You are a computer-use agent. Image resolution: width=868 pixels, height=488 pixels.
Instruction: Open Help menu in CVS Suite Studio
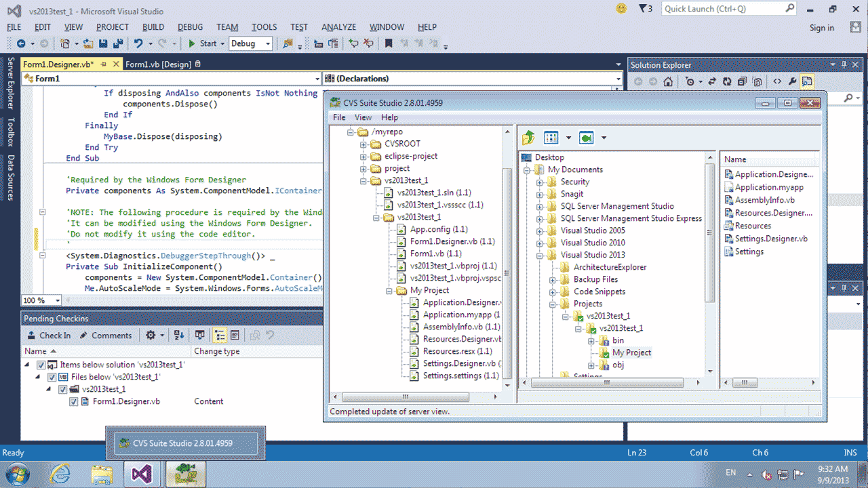point(389,117)
